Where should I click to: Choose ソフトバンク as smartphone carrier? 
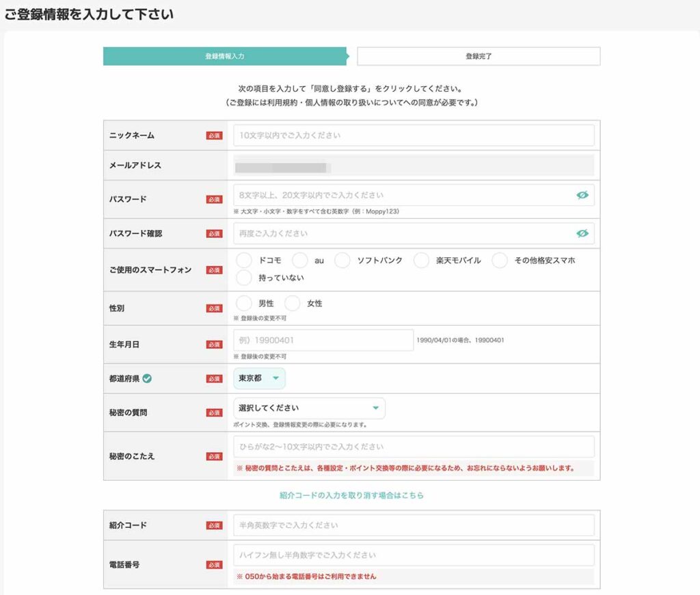click(342, 261)
